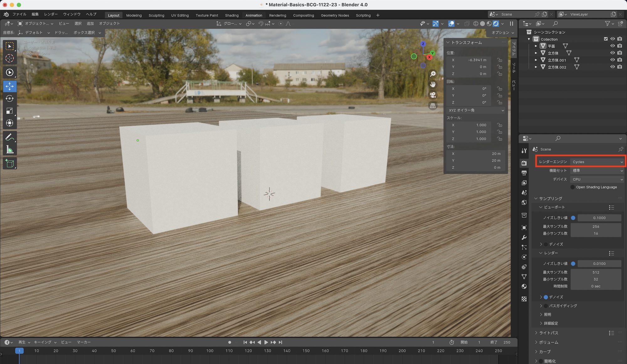Hide the 平面 object in the outliner
Screen dimensions: 627x364
pos(613,46)
